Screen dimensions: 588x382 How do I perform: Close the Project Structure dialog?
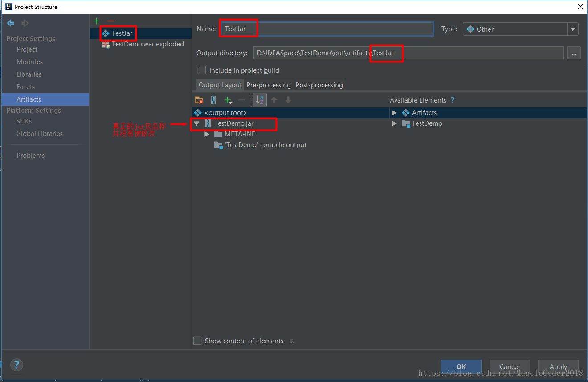click(x=580, y=7)
